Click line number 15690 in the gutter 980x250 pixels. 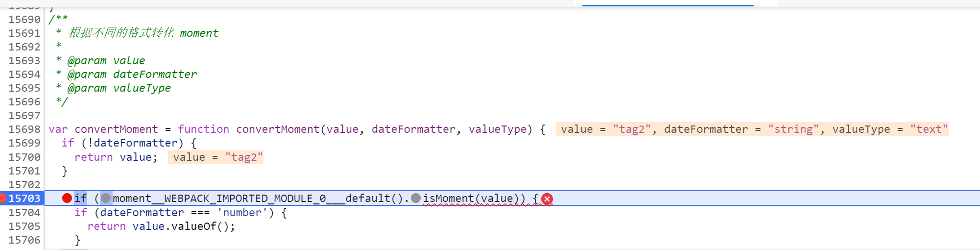pos(24,19)
